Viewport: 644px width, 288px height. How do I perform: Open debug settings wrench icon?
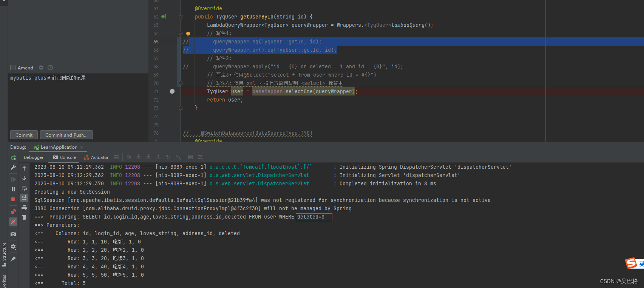click(13, 167)
